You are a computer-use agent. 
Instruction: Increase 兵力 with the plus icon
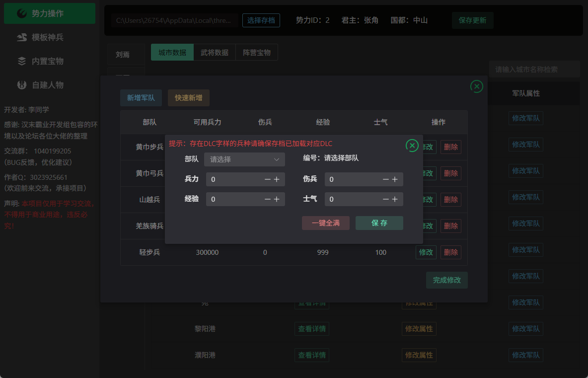coord(277,179)
